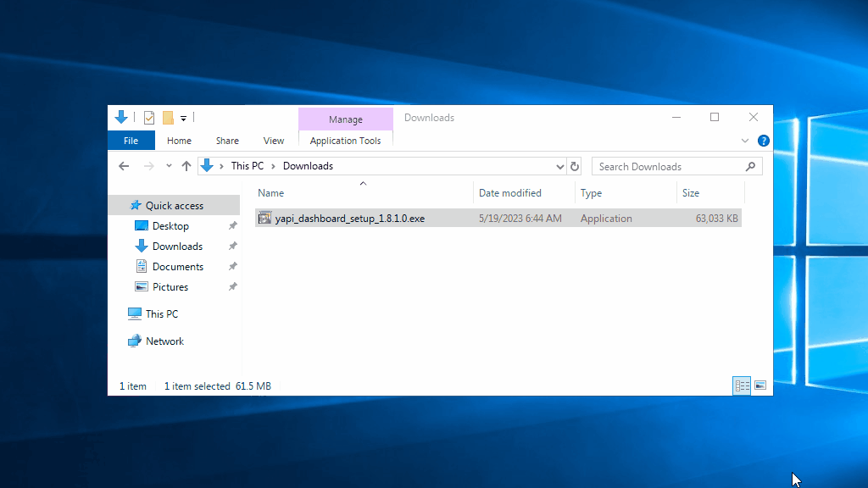Expand the ribbon with the chevron
Image resolution: width=868 pixels, height=488 pixels.
tap(745, 141)
